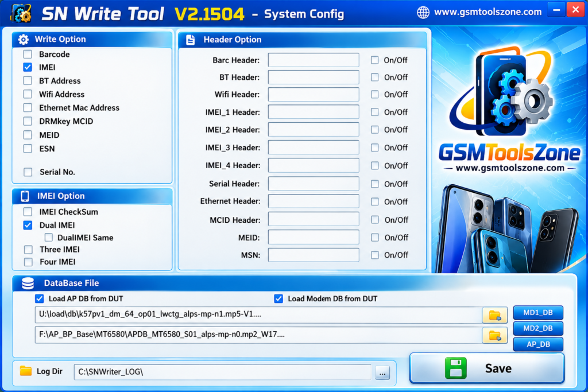Browse folder for the AP DB path
The width and height of the screenshot is (588, 392).
494,335
